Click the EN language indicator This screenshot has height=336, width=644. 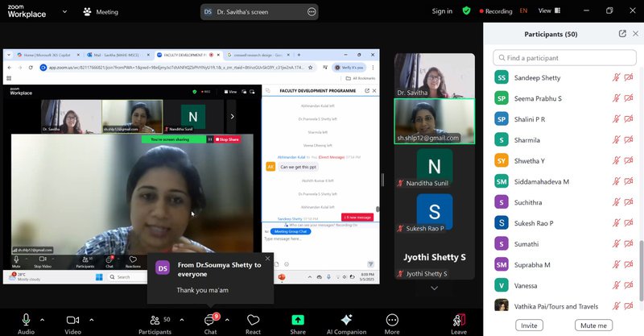[523, 10]
